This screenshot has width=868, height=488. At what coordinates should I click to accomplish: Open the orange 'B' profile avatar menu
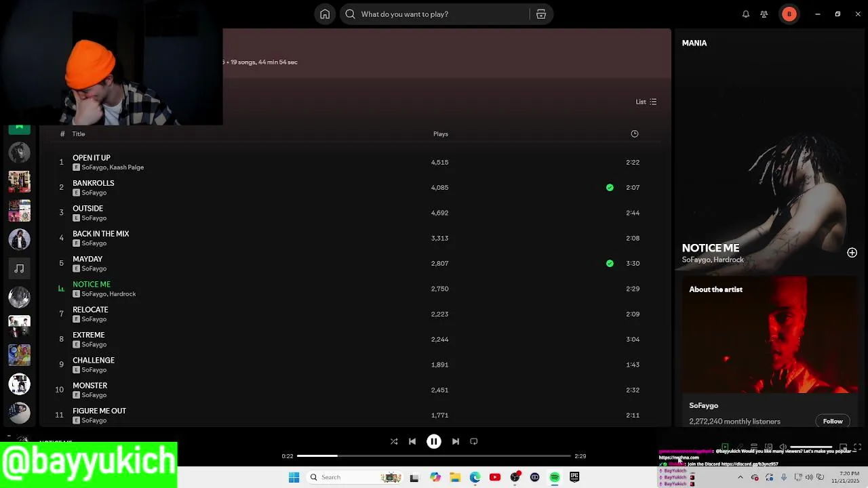click(x=789, y=14)
